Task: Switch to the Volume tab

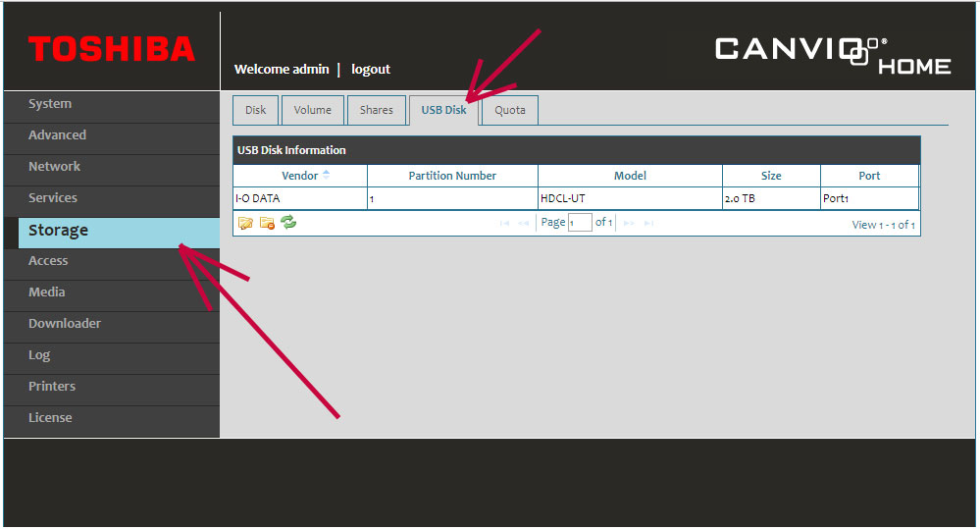Action: click(x=313, y=110)
